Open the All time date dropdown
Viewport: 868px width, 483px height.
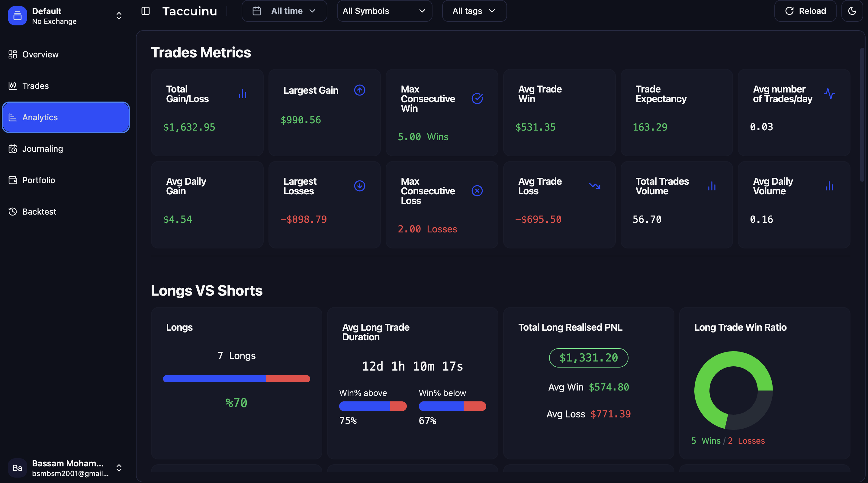pyautogui.click(x=284, y=11)
